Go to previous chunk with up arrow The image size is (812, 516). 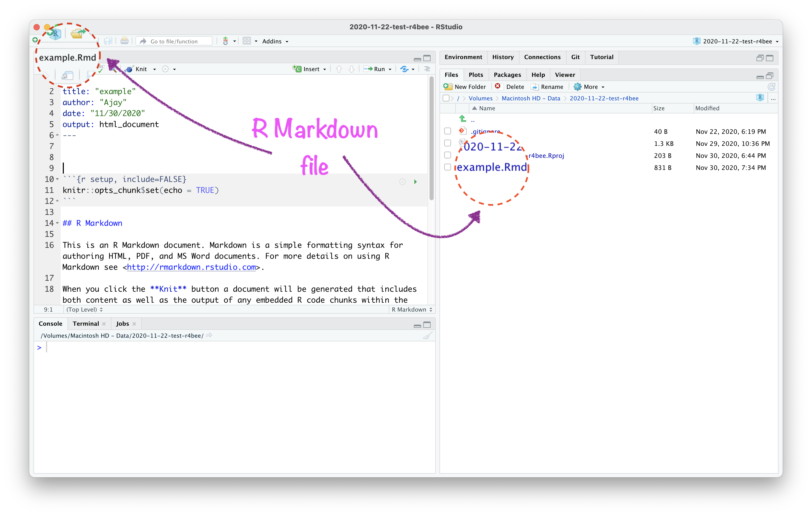(x=339, y=69)
